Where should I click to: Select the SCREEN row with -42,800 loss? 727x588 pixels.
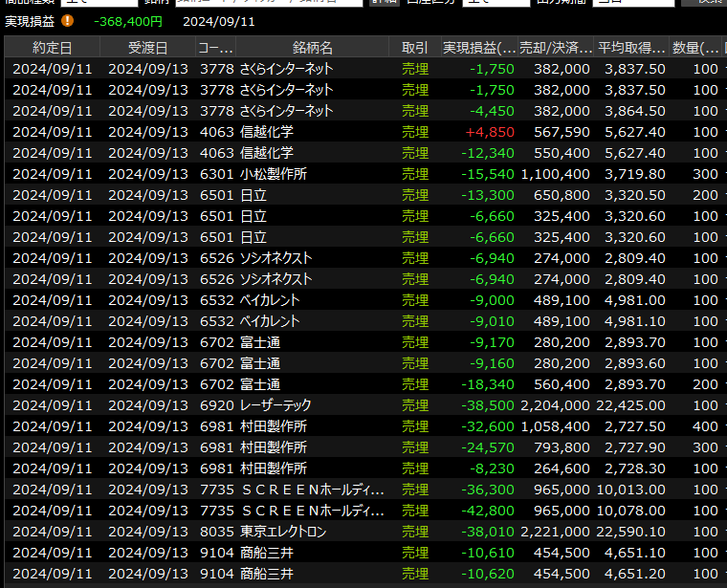pos(287,511)
